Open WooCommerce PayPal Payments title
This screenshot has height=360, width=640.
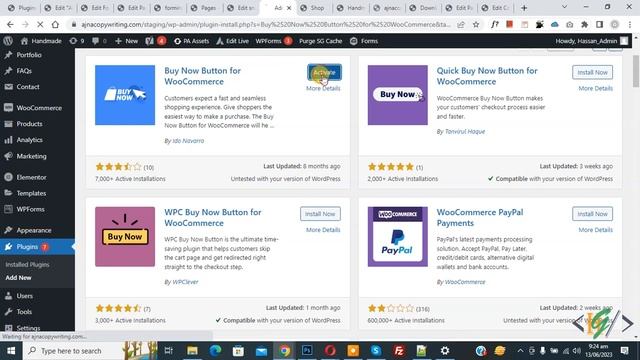(x=480, y=218)
